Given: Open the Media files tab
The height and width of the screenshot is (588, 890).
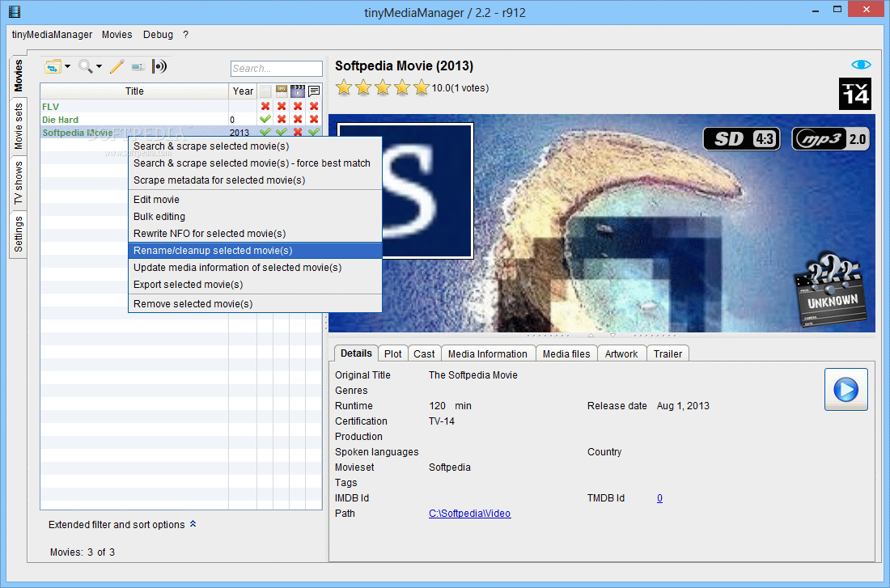Looking at the screenshot, I should pos(566,353).
